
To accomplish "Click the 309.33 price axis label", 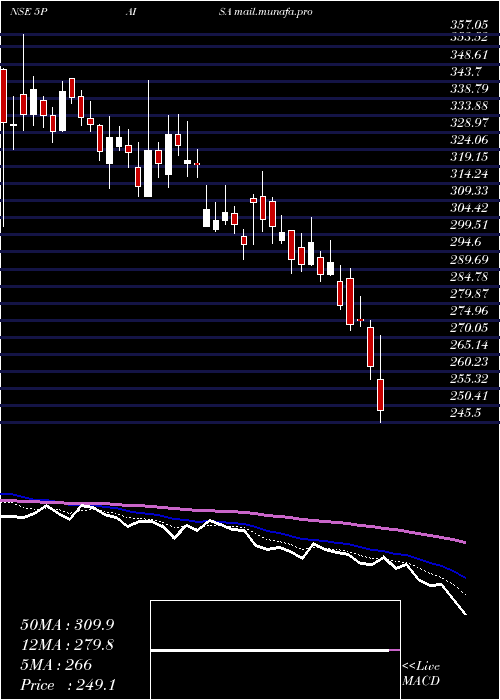I will [x=468, y=192].
